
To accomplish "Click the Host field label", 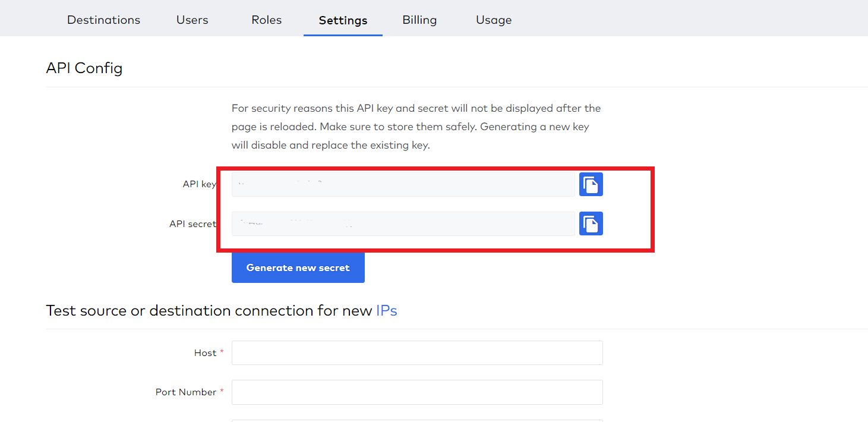I will (x=205, y=352).
